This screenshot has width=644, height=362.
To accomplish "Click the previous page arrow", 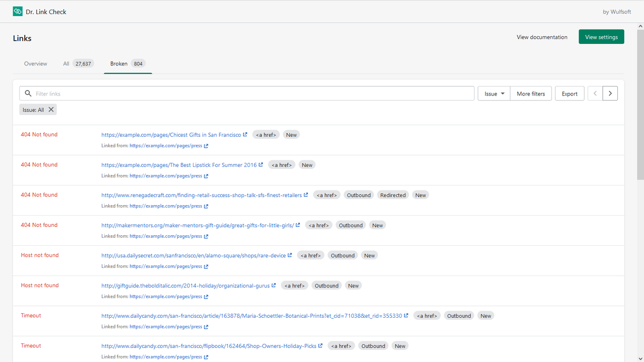I will (x=595, y=93).
